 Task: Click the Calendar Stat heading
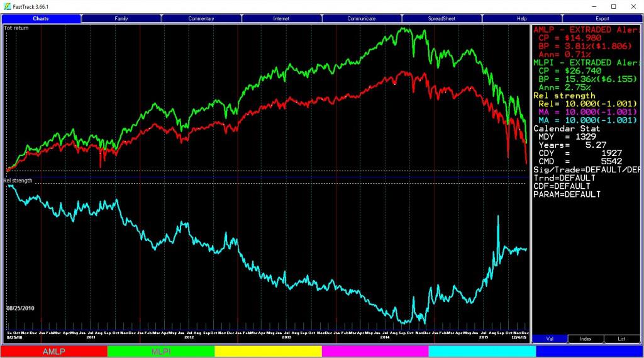point(567,128)
